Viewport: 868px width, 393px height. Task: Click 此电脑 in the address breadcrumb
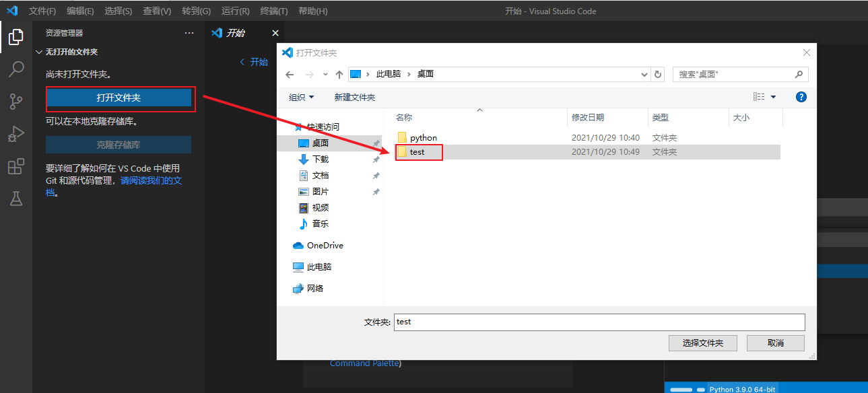pyautogui.click(x=389, y=74)
